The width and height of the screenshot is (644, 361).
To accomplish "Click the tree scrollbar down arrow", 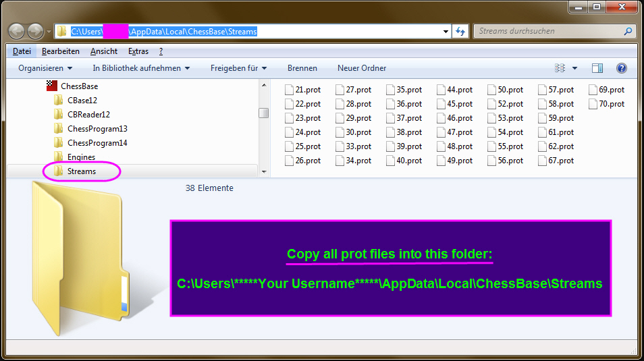I will (264, 171).
